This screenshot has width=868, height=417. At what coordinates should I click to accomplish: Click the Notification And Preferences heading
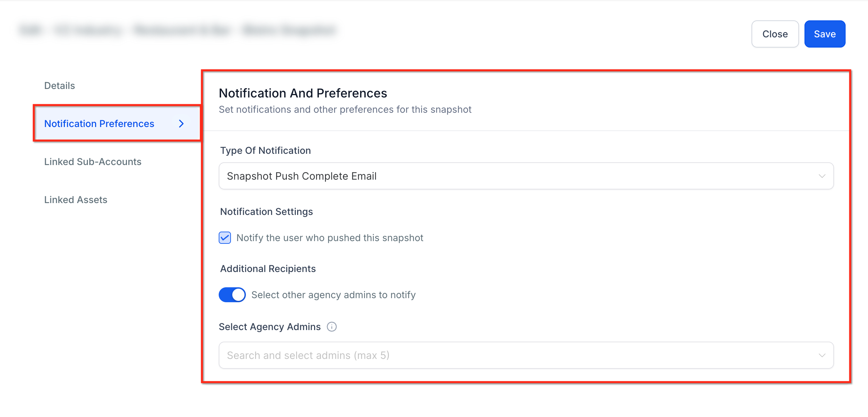tap(303, 93)
